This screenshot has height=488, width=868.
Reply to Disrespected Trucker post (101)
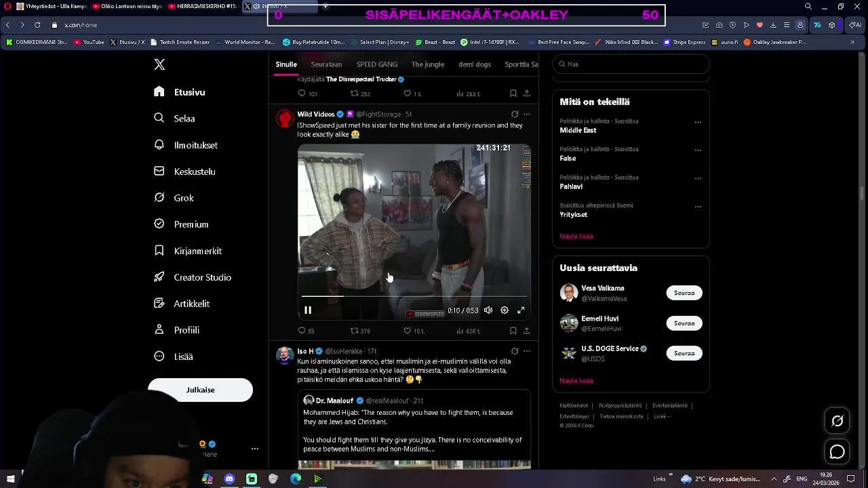point(308,94)
